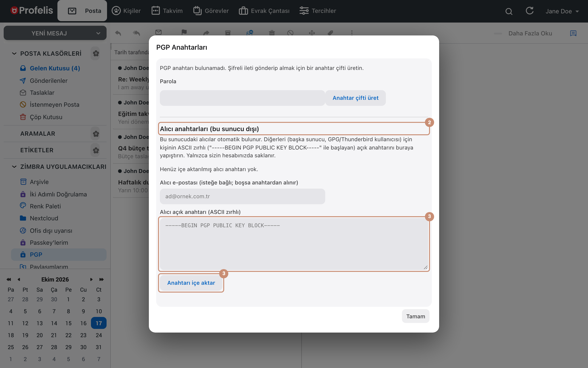Open İstenmeyen Posta folder
Image resolution: width=588 pixels, height=368 pixels.
tap(54, 105)
